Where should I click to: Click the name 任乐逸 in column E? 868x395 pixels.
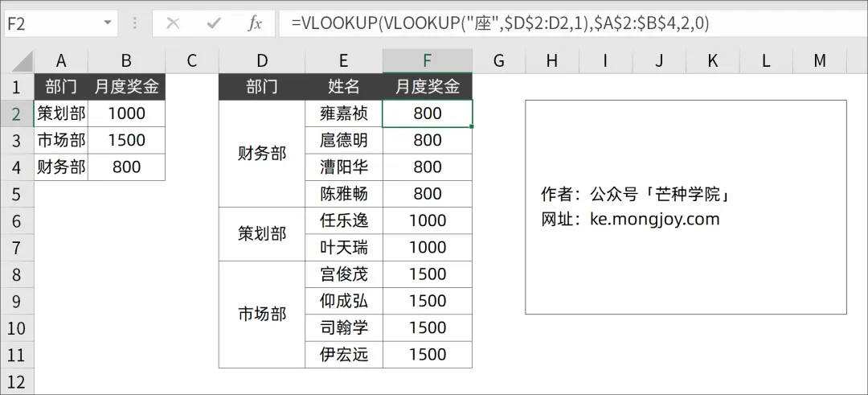coord(344,220)
